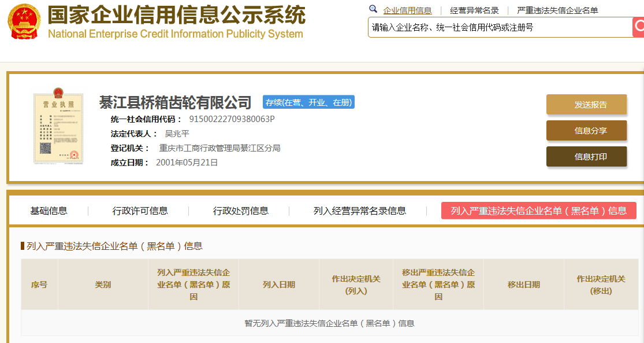The height and width of the screenshot is (343, 644).
Task: Click the 序号 column header
Action: [x=39, y=284]
